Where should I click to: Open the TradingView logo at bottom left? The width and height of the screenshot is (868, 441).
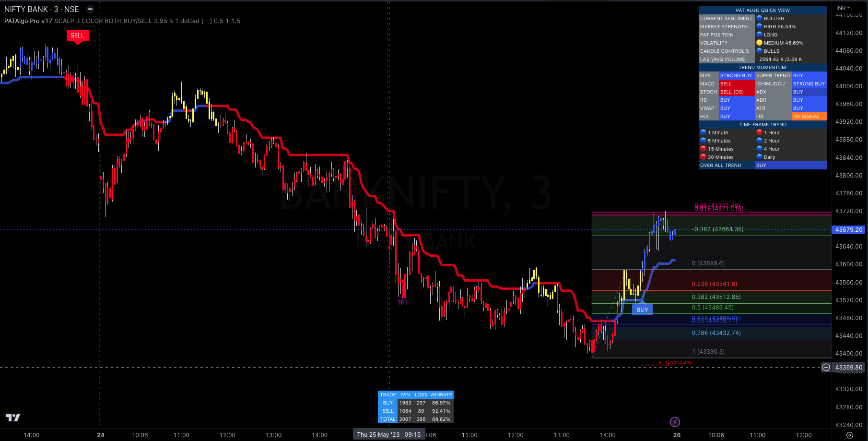pyautogui.click(x=13, y=417)
